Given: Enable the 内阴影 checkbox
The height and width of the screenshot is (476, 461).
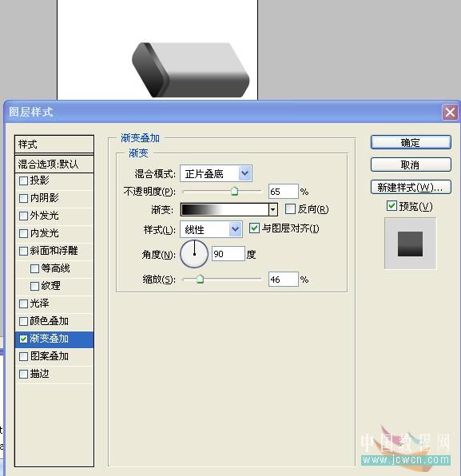Looking at the screenshot, I should [x=23, y=199].
